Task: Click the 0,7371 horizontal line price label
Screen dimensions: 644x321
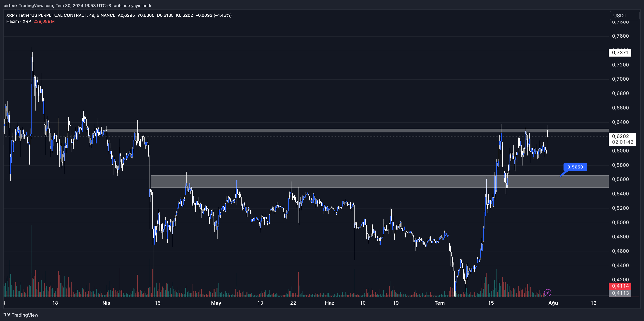Action: [x=620, y=52]
